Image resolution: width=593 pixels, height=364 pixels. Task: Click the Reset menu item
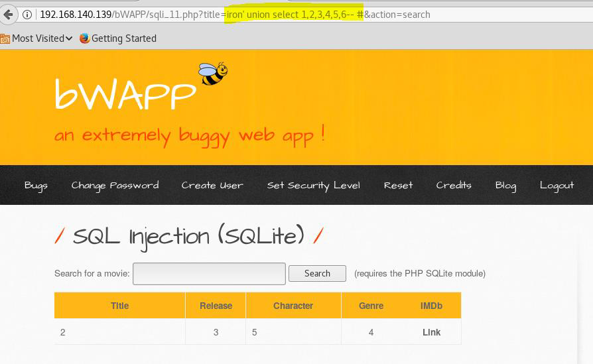coord(398,186)
